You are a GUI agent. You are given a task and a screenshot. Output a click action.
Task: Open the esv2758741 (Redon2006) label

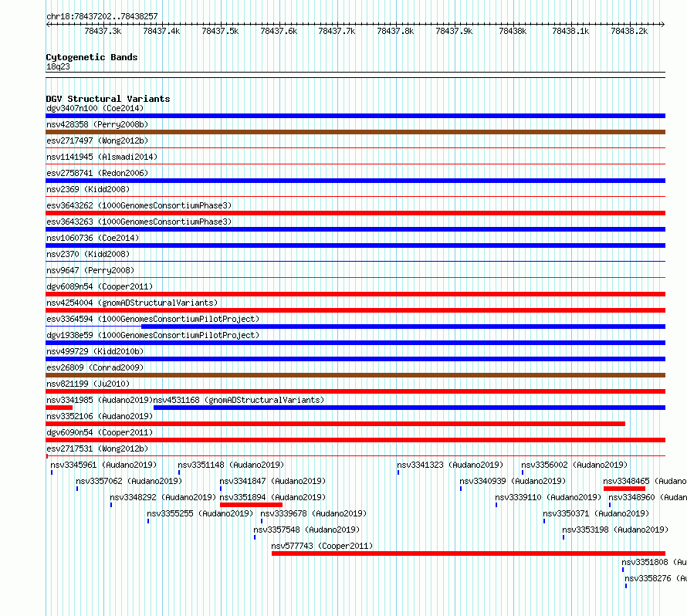[97, 173]
